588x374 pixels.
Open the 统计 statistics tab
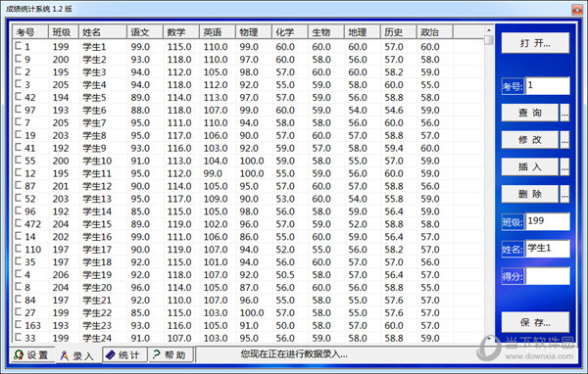click(x=124, y=354)
